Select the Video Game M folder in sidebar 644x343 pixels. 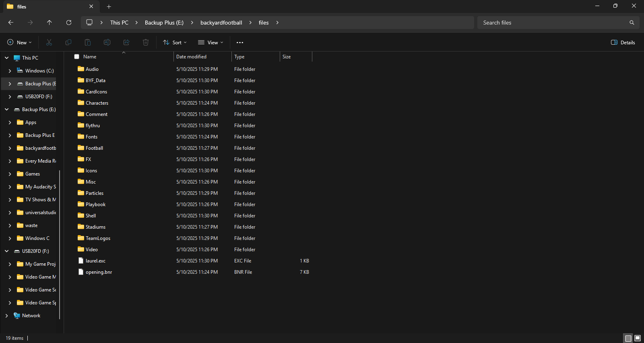click(41, 277)
